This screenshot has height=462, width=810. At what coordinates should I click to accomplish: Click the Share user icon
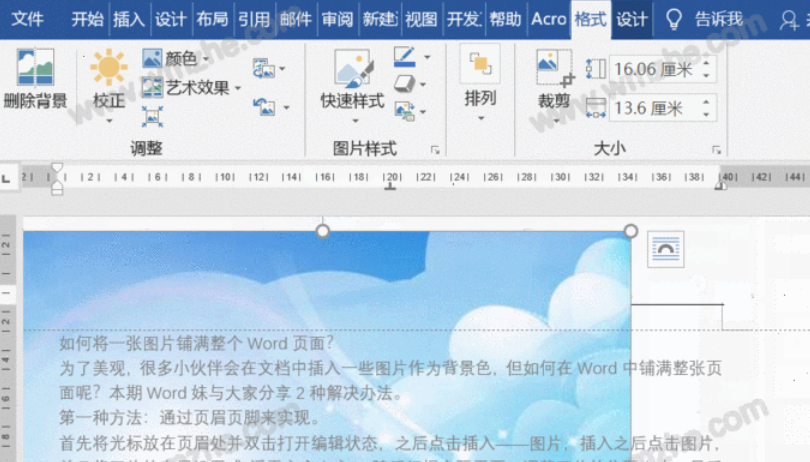789,20
